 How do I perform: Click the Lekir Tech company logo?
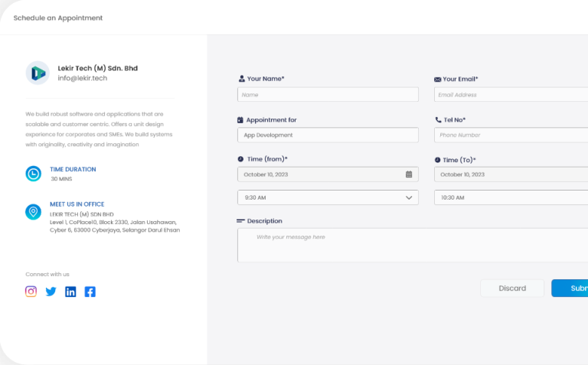37,73
